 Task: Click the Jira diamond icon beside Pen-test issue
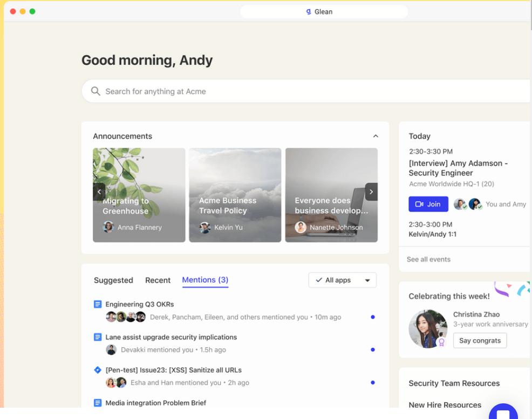coord(98,370)
